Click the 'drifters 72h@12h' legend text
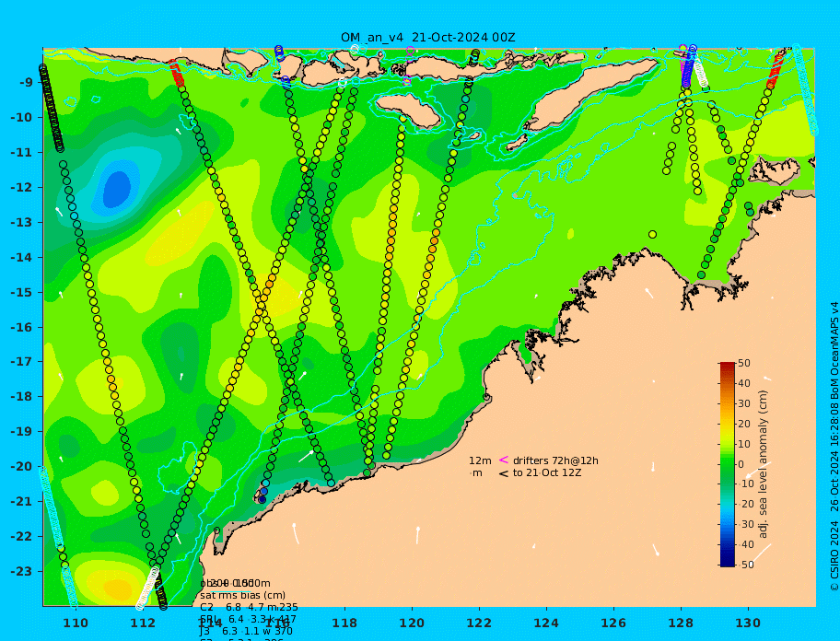The image size is (840, 641). (555, 460)
